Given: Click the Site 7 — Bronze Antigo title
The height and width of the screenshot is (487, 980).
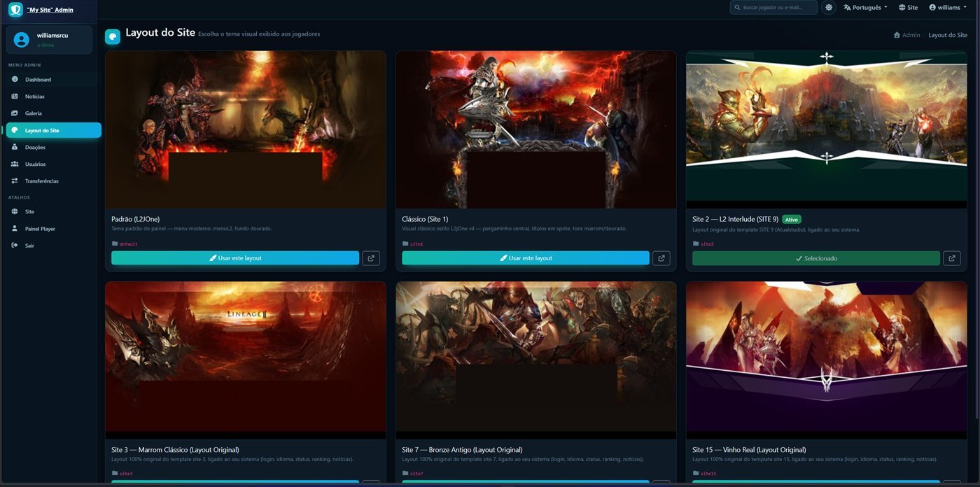Looking at the screenshot, I should (463, 450).
